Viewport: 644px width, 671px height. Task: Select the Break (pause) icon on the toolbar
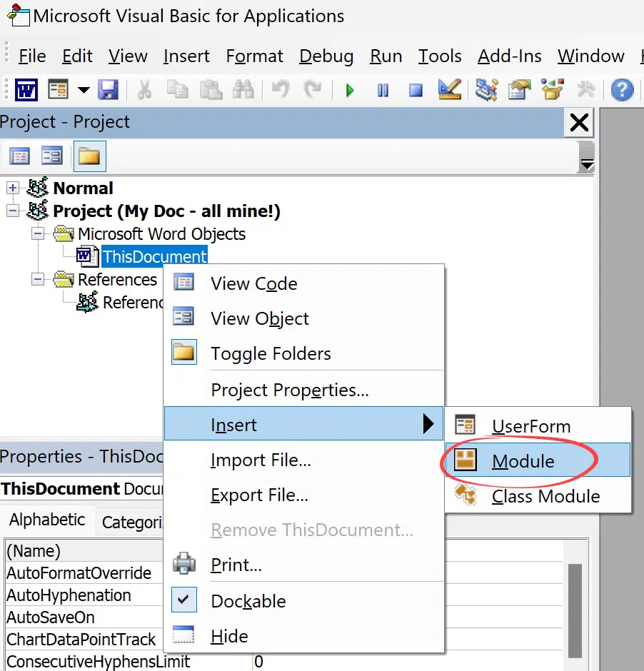coord(383,90)
